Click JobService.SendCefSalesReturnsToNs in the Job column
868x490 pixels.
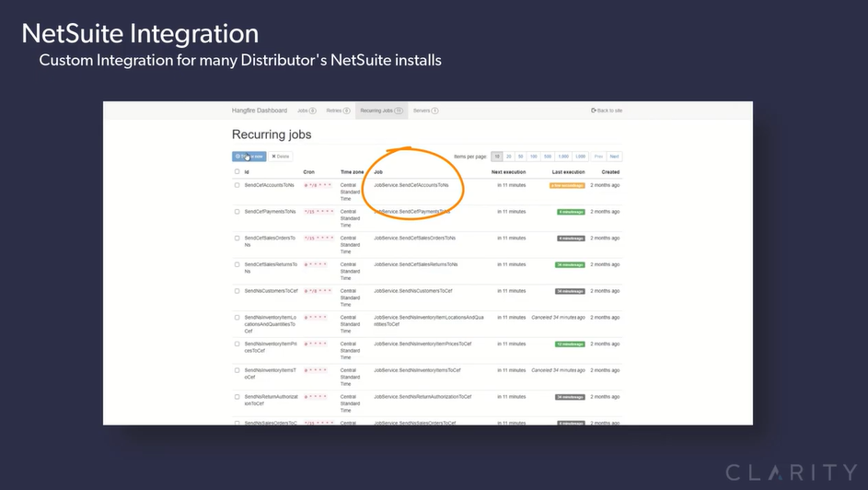(416, 264)
